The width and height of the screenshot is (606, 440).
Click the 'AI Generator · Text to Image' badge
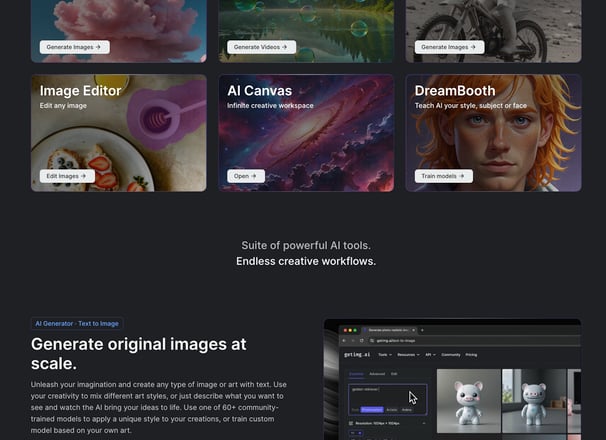(77, 324)
